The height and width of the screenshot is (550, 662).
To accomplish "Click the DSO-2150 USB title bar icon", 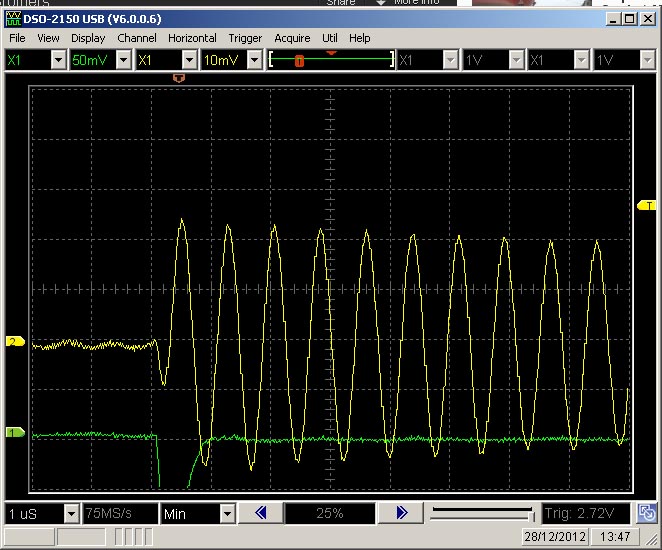I will (x=13, y=19).
